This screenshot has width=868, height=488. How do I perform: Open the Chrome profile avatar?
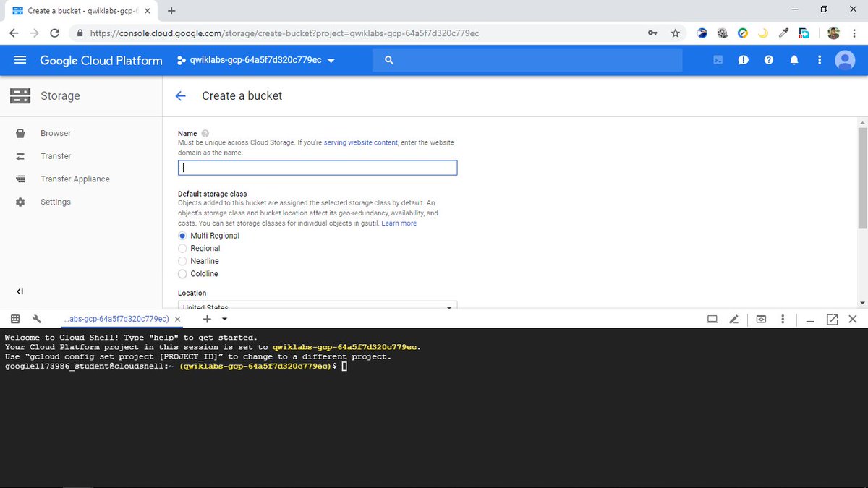pos(833,33)
